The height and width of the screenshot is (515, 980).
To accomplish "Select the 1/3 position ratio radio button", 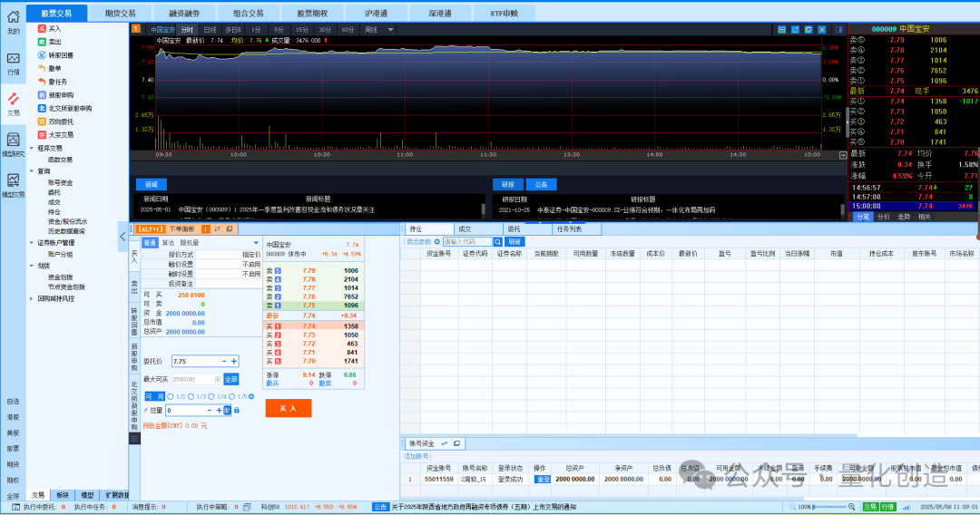I will tap(191, 396).
